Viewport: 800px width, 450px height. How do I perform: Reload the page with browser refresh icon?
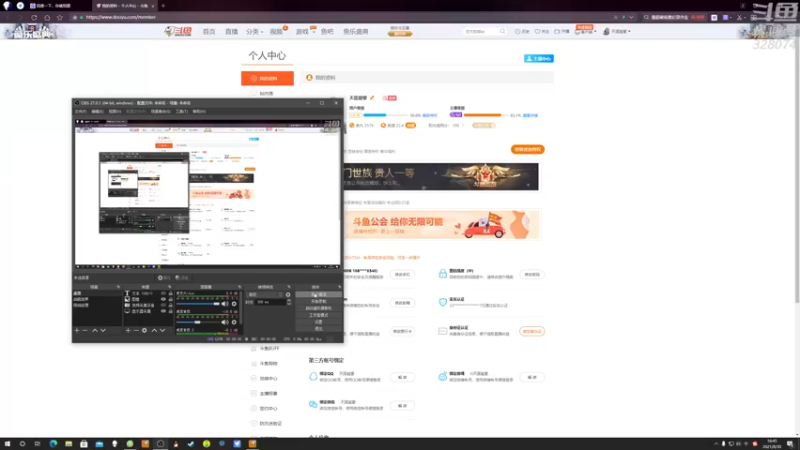click(34, 17)
